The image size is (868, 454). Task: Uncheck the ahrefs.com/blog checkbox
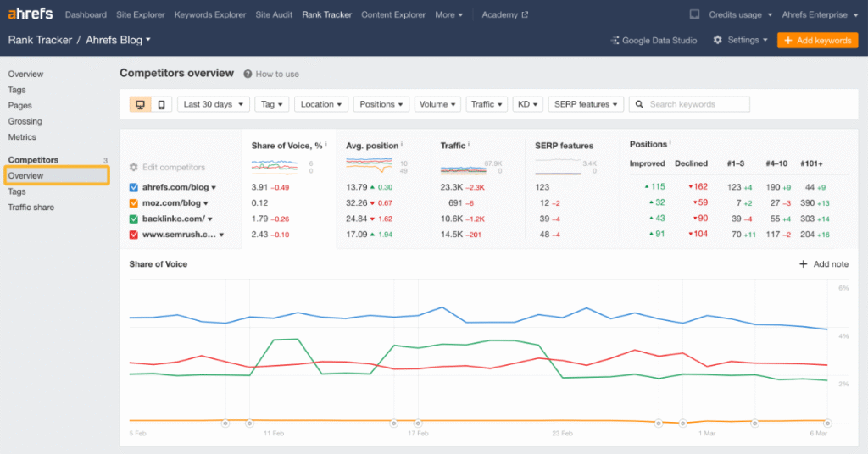point(134,188)
